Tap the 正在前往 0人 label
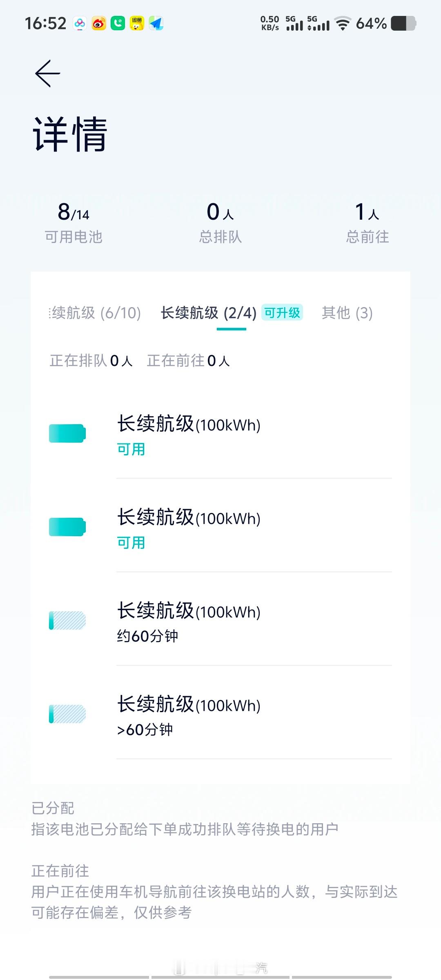The image size is (441, 980). tap(189, 361)
